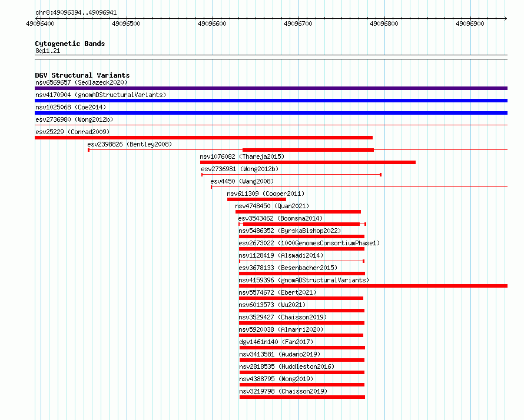This screenshot has height=420, width=524.
Task: Click the Cytogenetic Bands track title
Action: coord(70,44)
